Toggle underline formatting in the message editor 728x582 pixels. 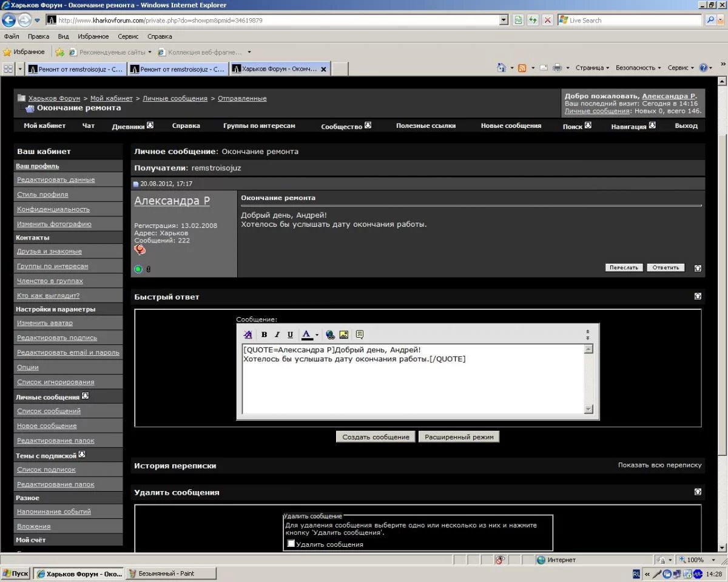(290, 335)
